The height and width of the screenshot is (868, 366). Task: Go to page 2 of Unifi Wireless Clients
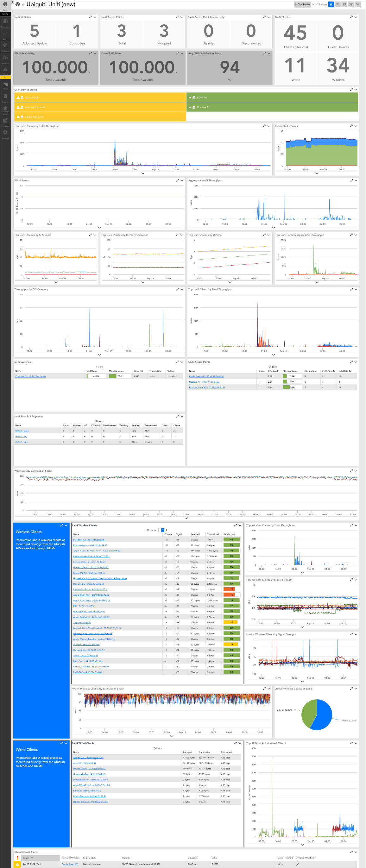coord(167,530)
